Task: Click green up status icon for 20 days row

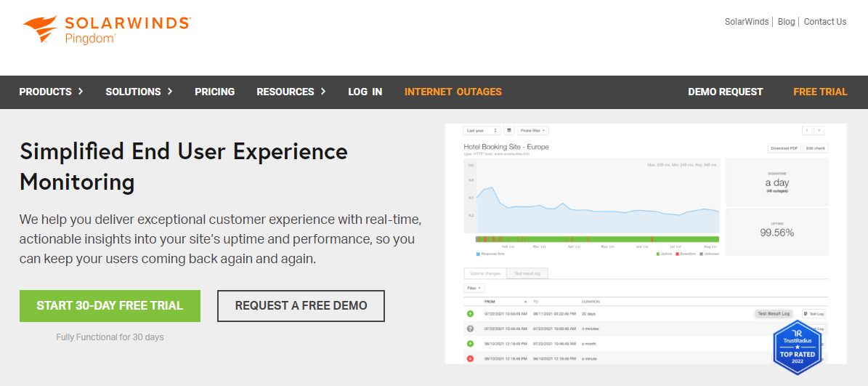Action: coord(471,314)
